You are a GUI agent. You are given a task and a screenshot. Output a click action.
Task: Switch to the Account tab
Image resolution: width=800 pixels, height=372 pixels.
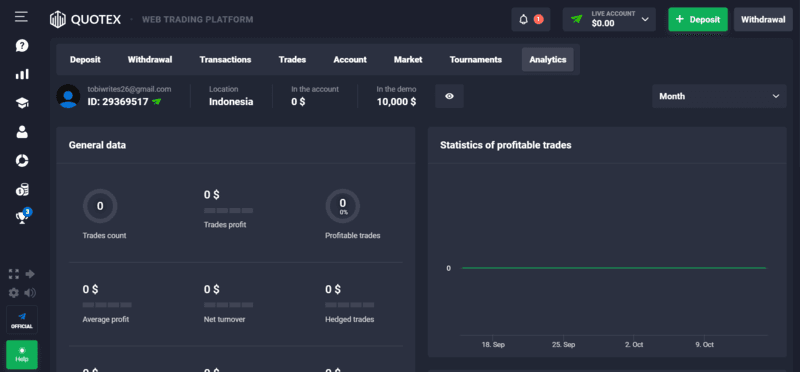pos(350,60)
